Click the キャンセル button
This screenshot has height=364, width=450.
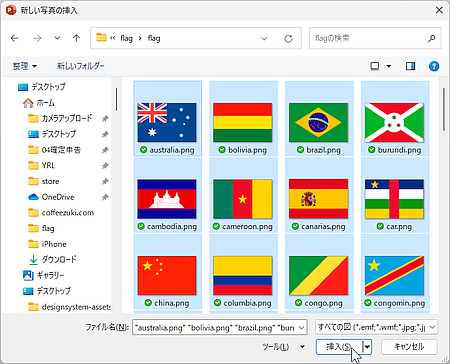(409, 347)
